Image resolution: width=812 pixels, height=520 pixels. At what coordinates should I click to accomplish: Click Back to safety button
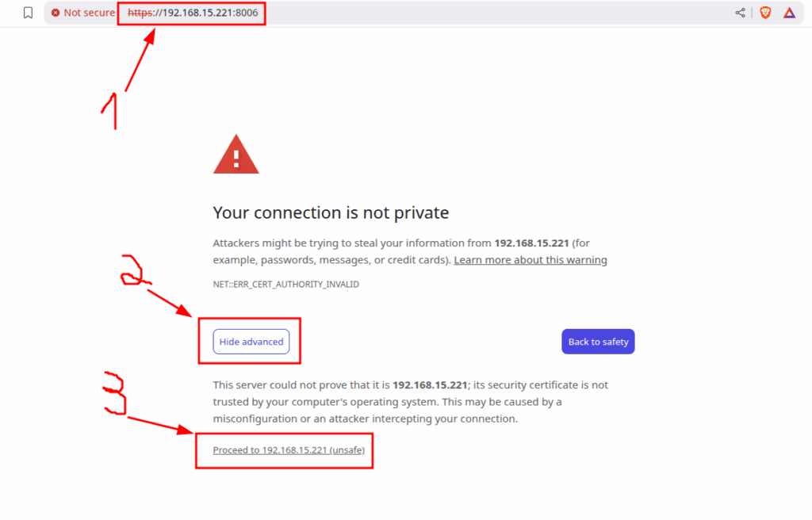coord(598,342)
